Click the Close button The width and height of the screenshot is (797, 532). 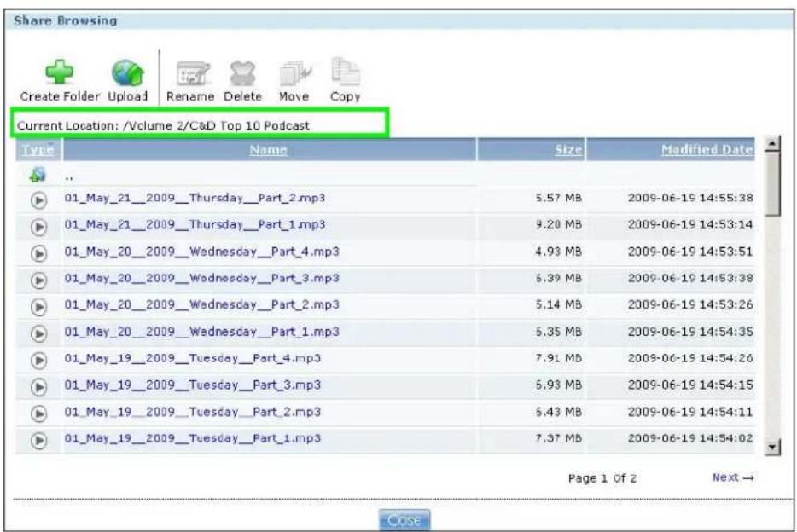click(404, 520)
